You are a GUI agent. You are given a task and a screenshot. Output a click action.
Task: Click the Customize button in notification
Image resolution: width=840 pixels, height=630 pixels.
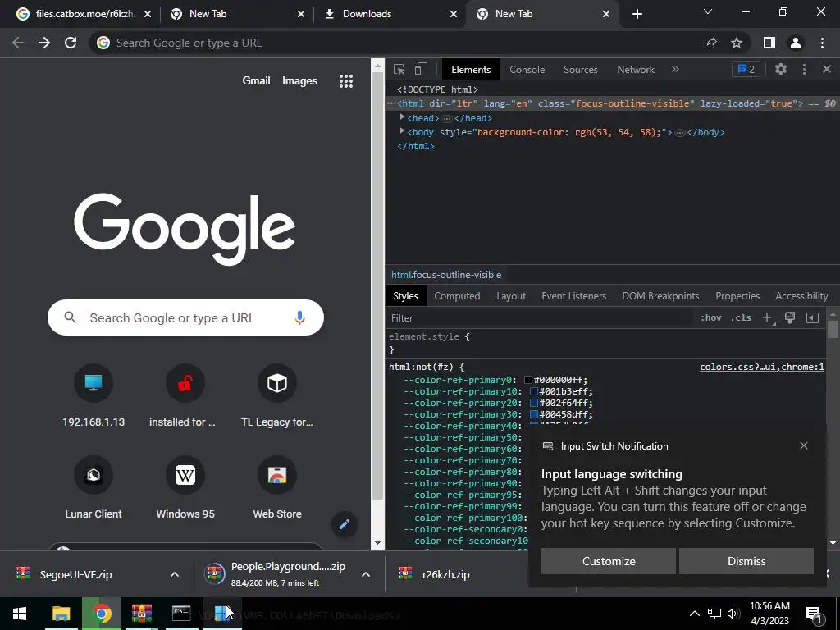609,561
